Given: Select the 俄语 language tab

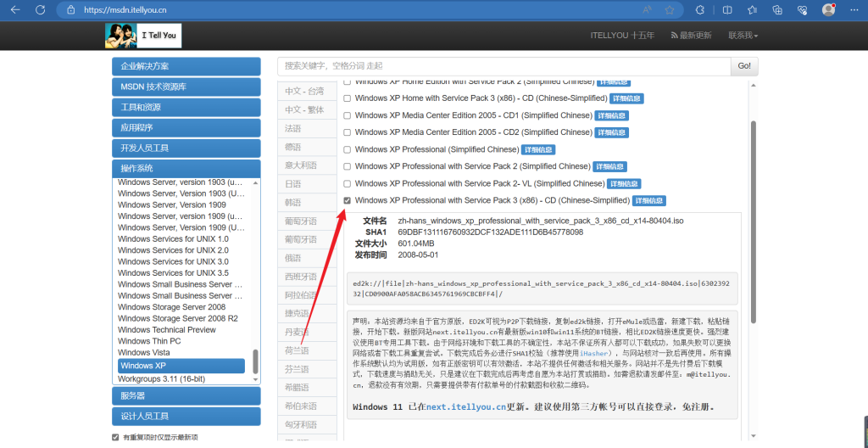Looking at the screenshot, I should [x=307, y=258].
